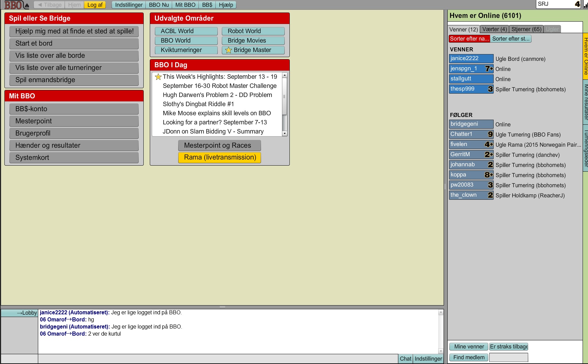
Task: Go back with the Tilbage button
Action: coord(49,5)
